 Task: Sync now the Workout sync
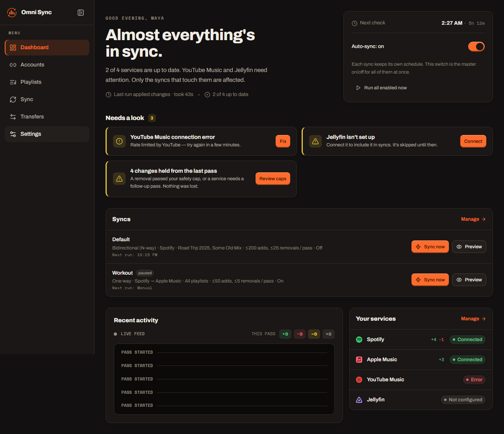(430, 280)
